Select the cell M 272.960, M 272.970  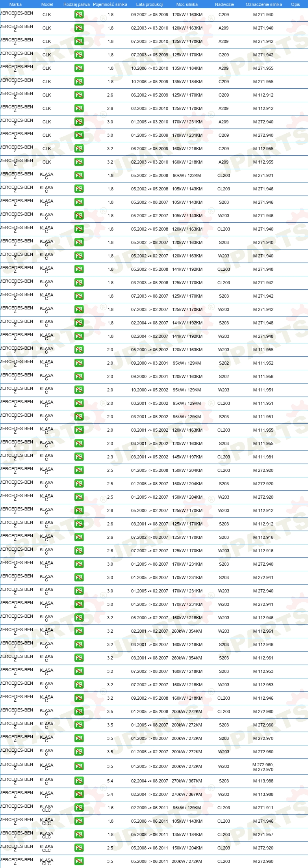[x=263, y=767]
